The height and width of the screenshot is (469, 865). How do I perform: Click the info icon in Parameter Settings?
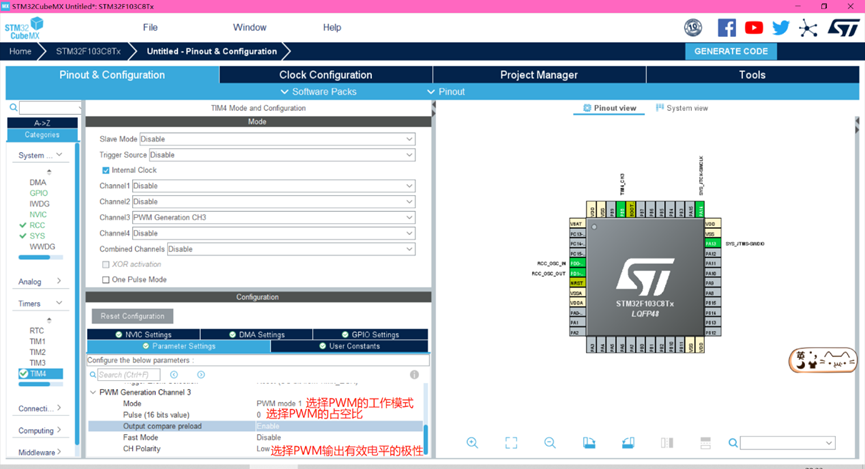pyautogui.click(x=415, y=375)
